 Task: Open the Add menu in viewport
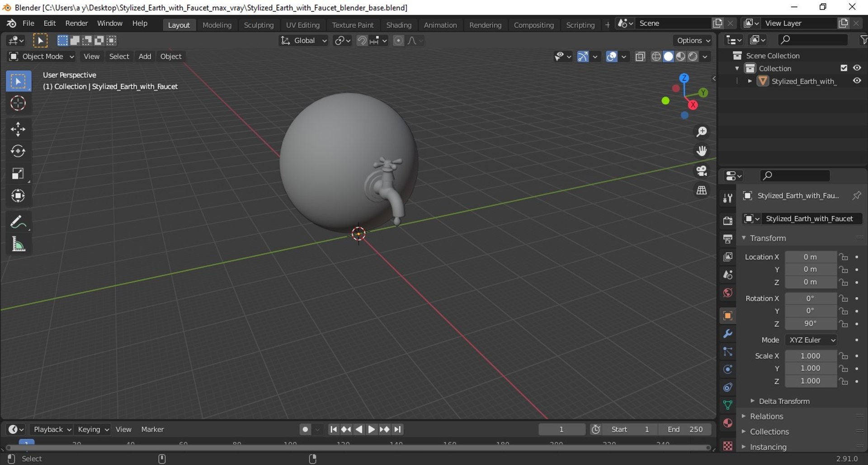pyautogui.click(x=145, y=57)
